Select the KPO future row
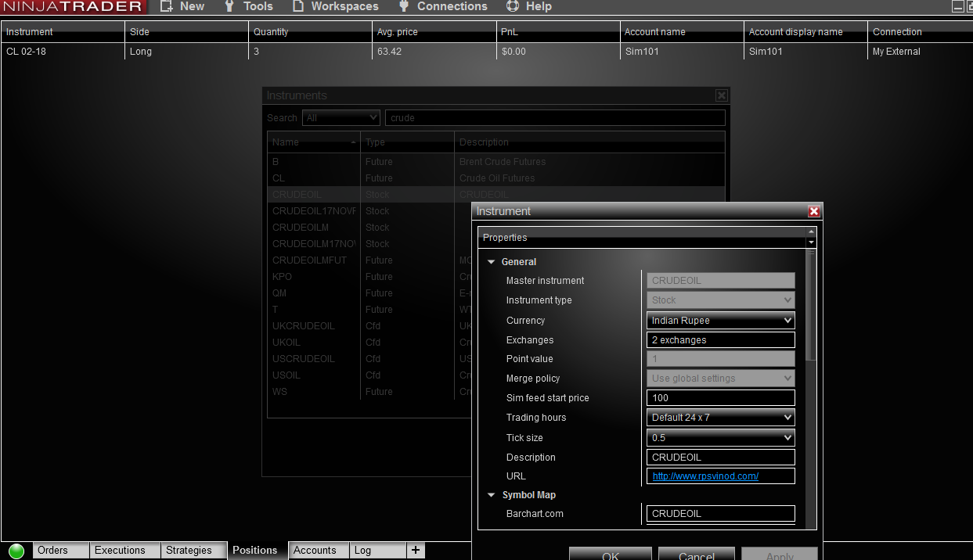Image resolution: width=973 pixels, height=560 pixels. point(369,277)
